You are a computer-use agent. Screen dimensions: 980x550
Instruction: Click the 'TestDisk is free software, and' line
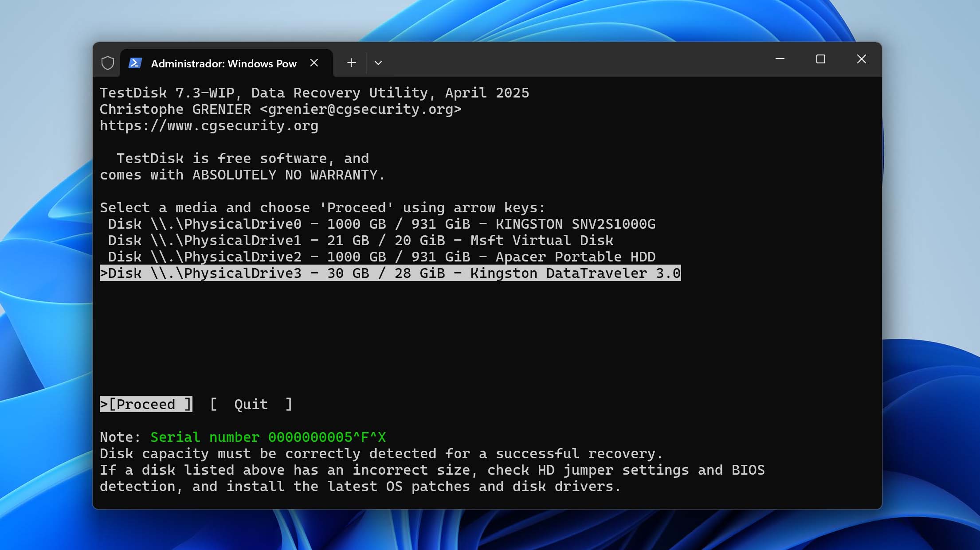point(243,158)
